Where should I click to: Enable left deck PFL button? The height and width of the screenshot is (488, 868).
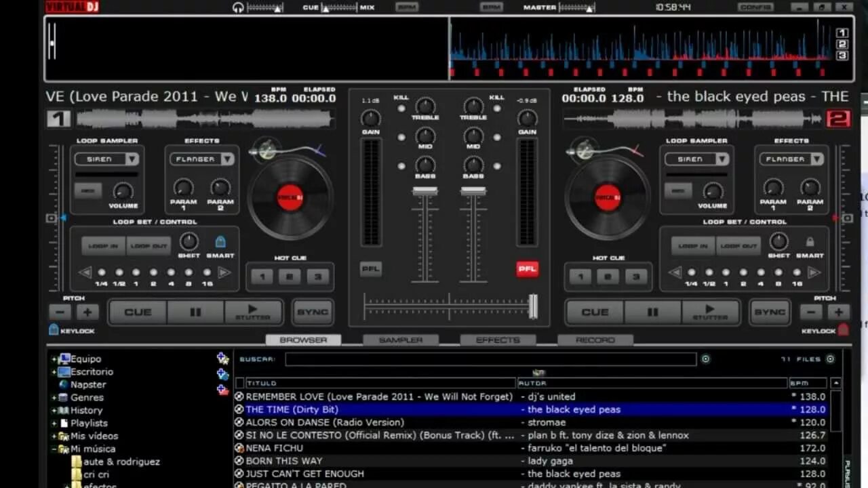pyautogui.click(x=370, y=269)
